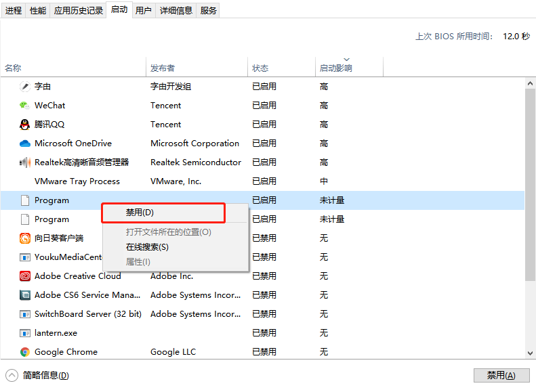
Task: Switch to the 进程 tab
Action: (x=14, y=10)
